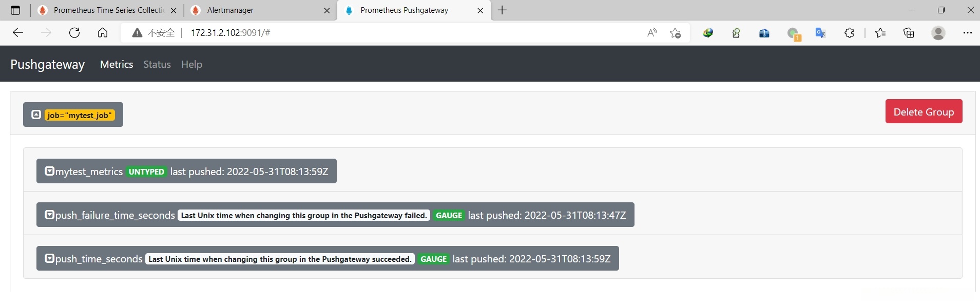The width and height of the screenshot is (980, 305).
Task: Open the Favorites list
Action: 880,33
